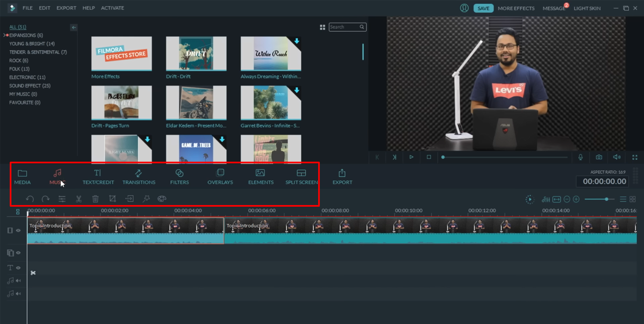Click the Stop button under the preview
Image resolution: width=644 pixels, height=324 pixels.
pos(429,157)
